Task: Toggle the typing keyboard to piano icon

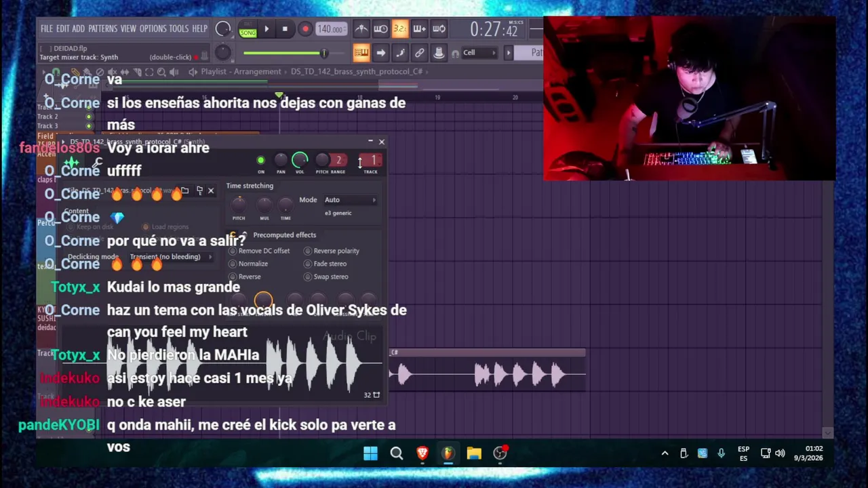Action: [361, 53]
